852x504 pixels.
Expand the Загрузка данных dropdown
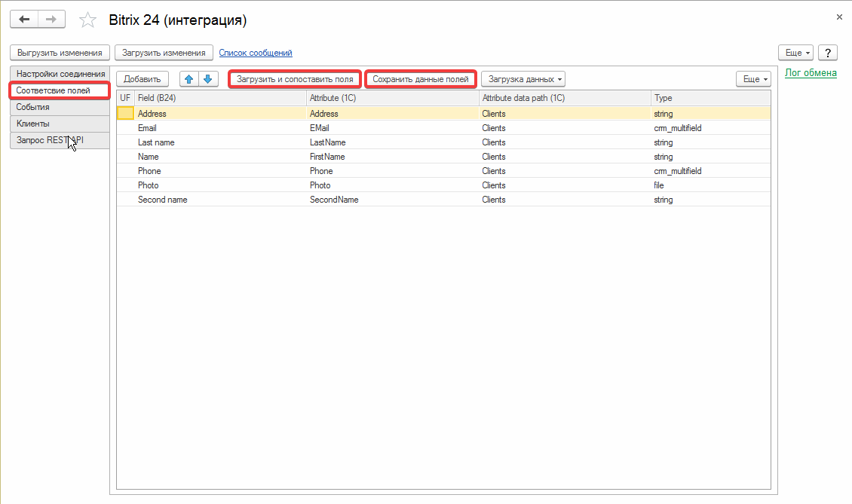pos(523,79)
